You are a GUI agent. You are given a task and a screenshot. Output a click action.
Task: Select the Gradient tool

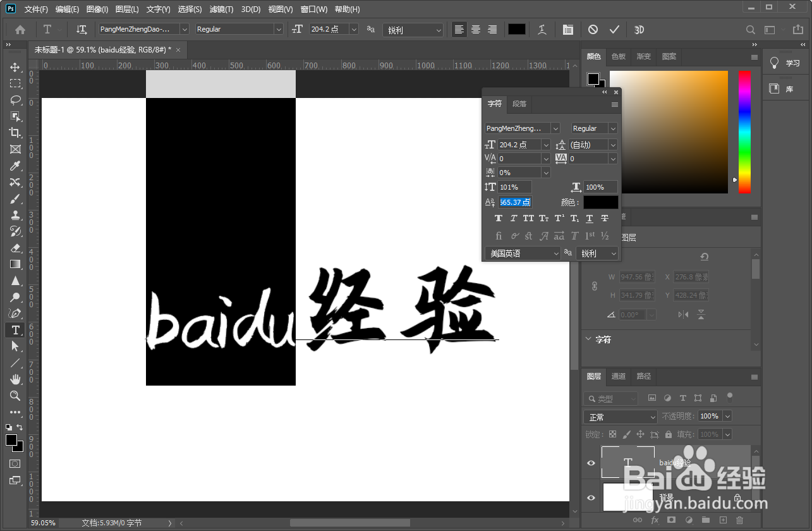pos(15,264)
